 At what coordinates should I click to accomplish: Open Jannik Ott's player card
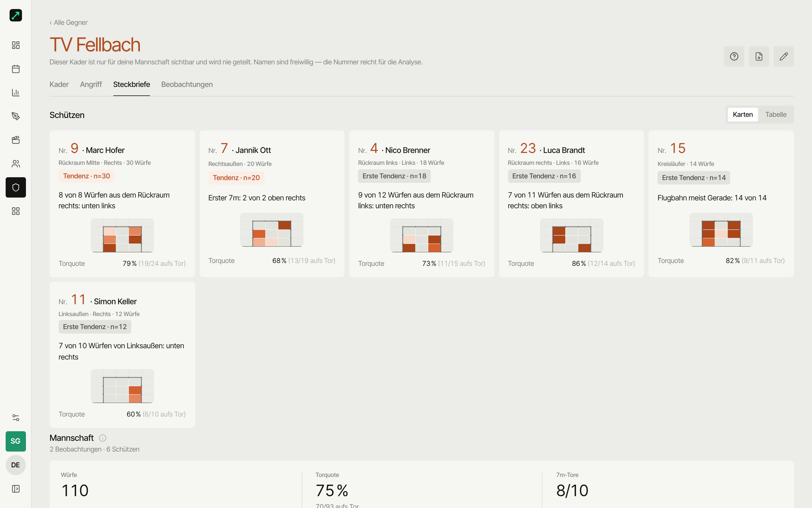click(272, 203)
